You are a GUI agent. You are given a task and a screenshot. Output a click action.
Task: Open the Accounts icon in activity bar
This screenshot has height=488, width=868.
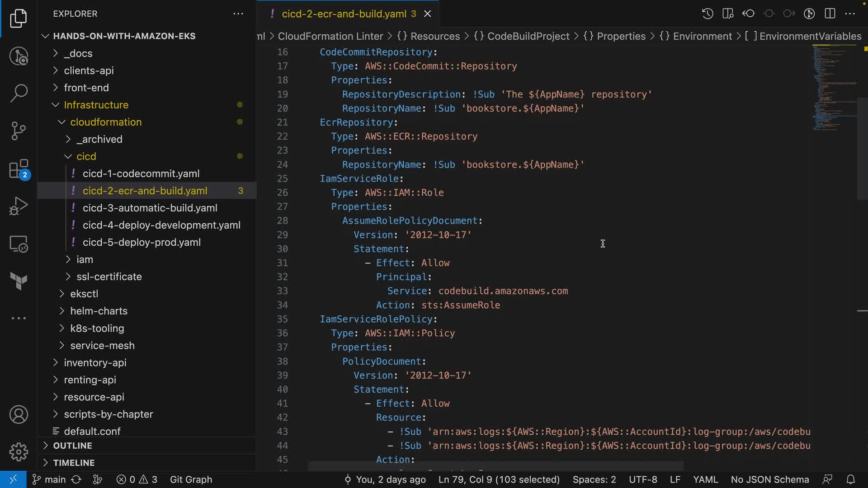coord(19,414)
